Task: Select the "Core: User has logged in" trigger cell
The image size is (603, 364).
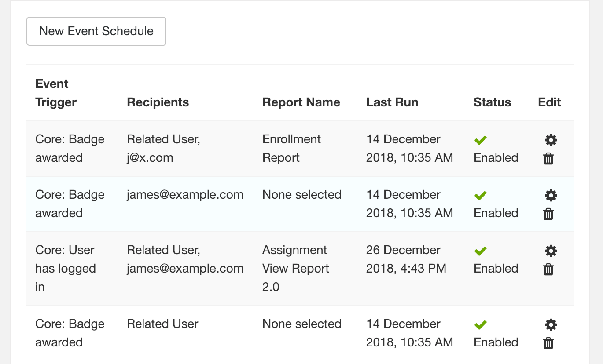Action: tap(66, 269)
